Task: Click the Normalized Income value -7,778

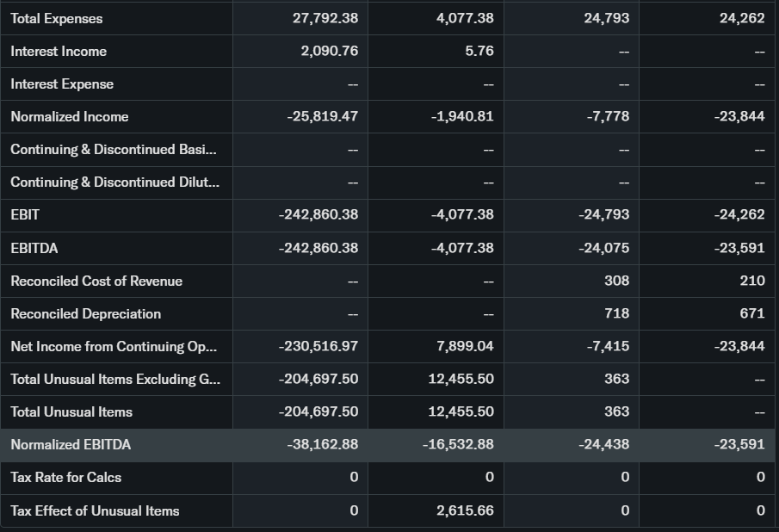Action: (607, 116)
